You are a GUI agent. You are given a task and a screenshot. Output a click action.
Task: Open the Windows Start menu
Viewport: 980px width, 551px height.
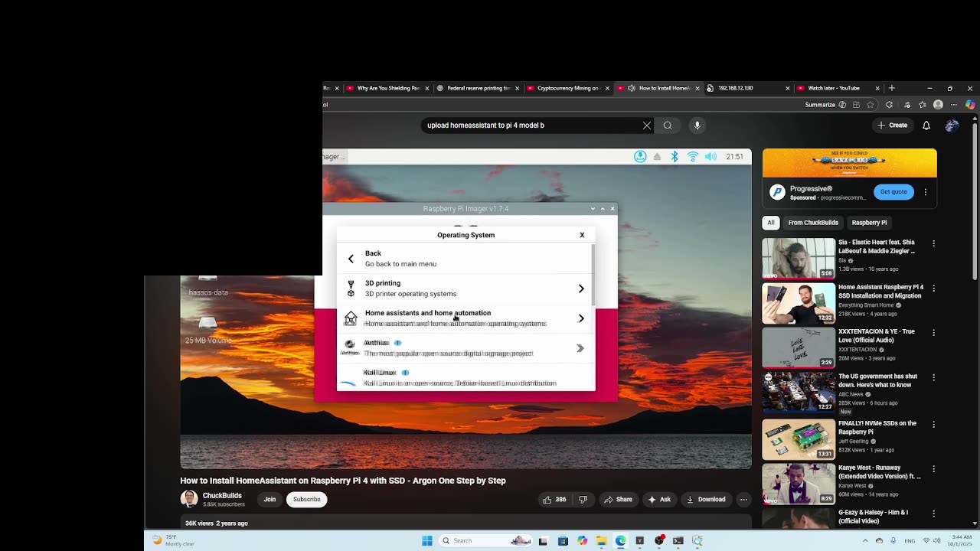[x=427, y=540]
